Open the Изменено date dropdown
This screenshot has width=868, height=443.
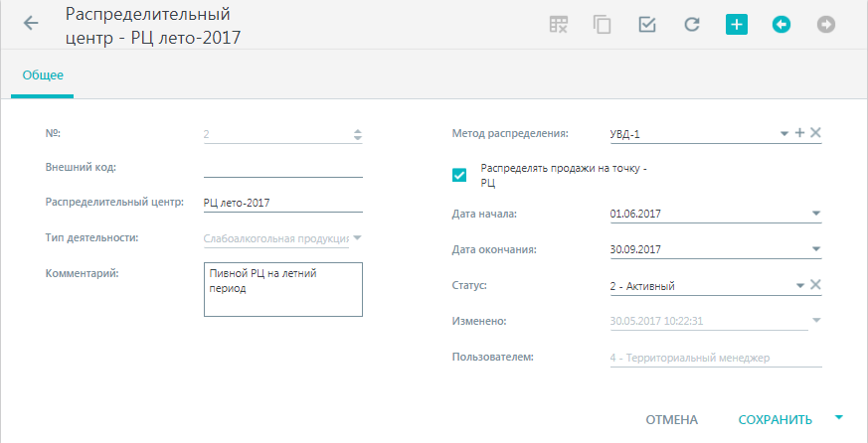(x=816, y=320)
